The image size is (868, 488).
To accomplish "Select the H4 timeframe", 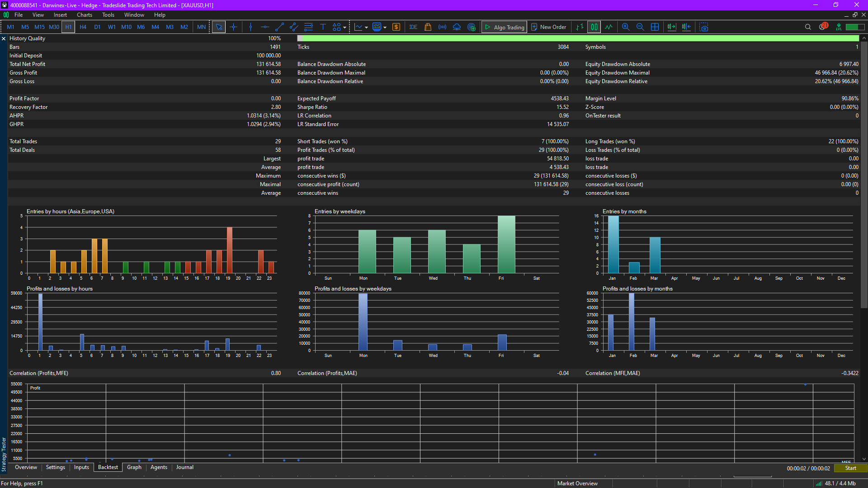I will click(83, 27).
